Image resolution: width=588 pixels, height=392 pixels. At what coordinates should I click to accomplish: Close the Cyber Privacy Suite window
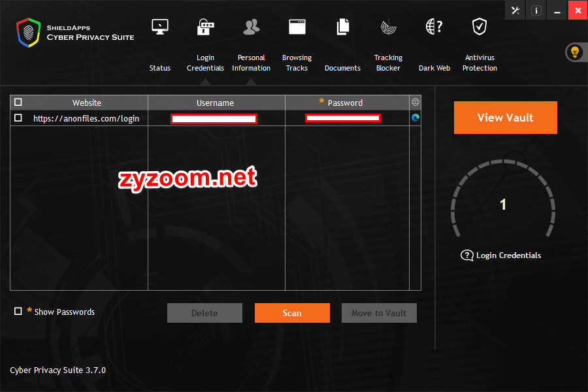(578, 10)
